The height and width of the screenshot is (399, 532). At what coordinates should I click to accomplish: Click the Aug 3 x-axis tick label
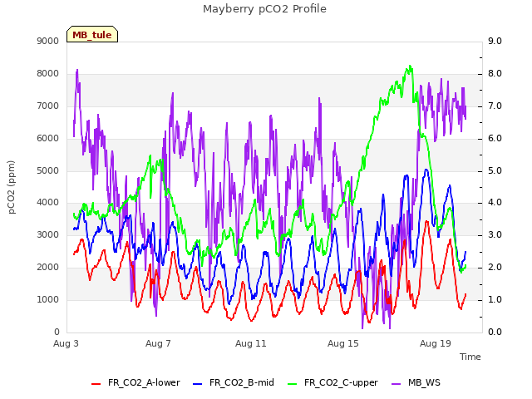66,343
